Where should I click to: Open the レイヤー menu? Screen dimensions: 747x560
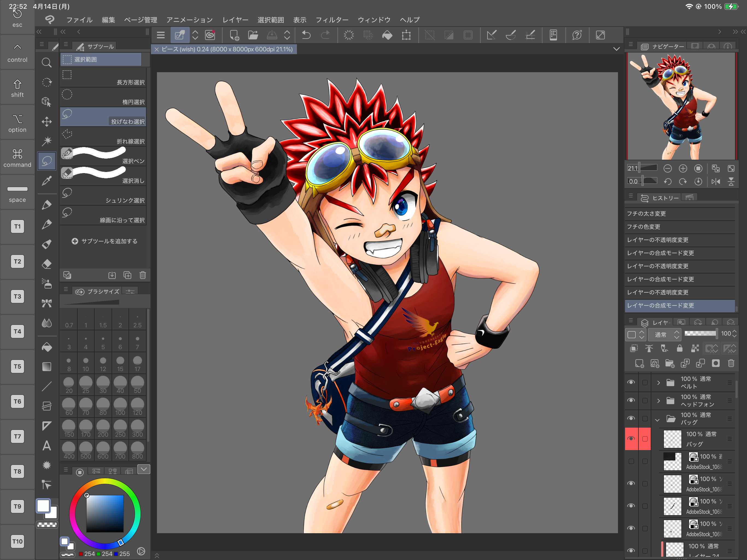coord(235,20)
